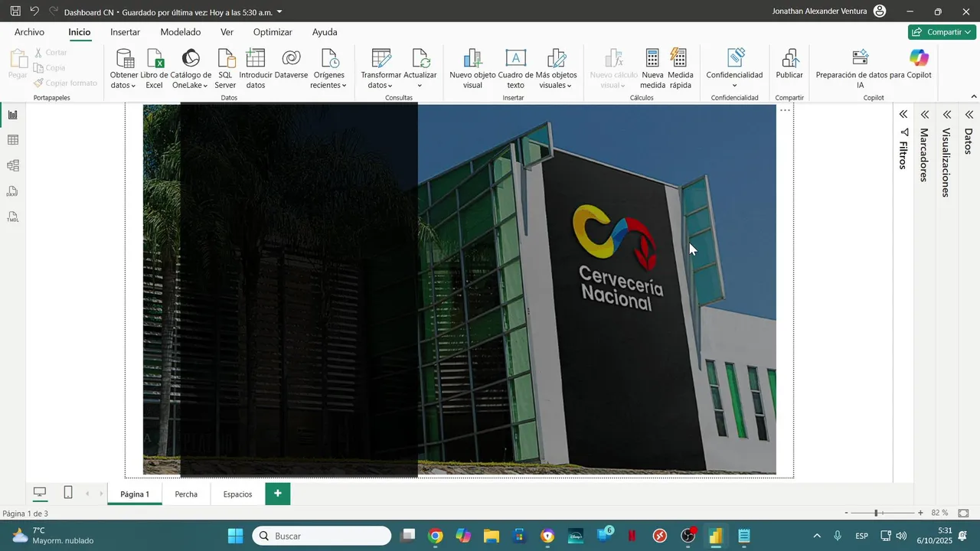The image size is (980, 551).
Task: Select the Página 1 page tab
Action: 135,494
